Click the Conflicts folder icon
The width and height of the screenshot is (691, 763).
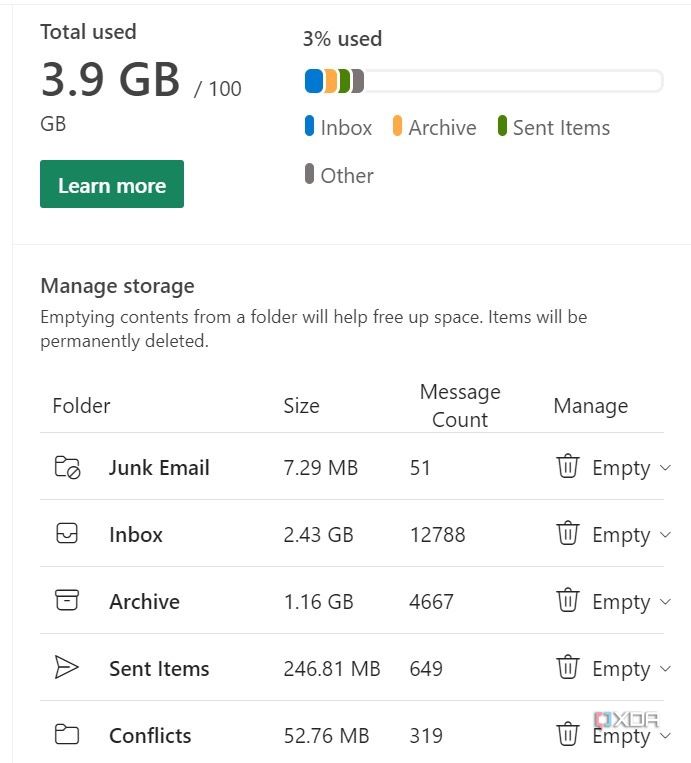click(x=67, y=735)
